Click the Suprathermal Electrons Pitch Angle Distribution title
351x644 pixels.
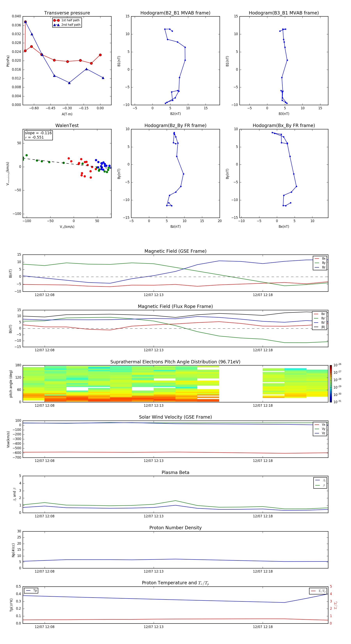[175, 362]
